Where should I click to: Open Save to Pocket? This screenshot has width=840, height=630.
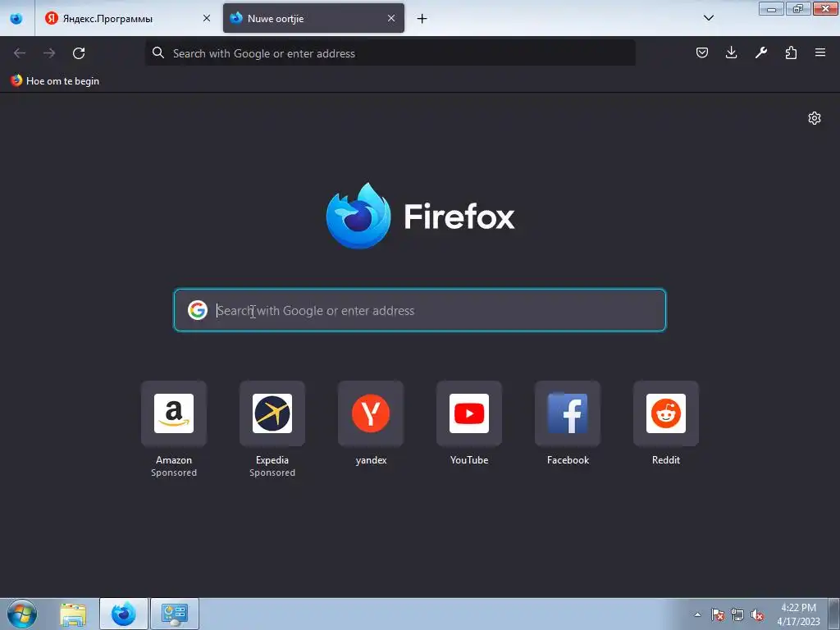click(x=702, y=52)
